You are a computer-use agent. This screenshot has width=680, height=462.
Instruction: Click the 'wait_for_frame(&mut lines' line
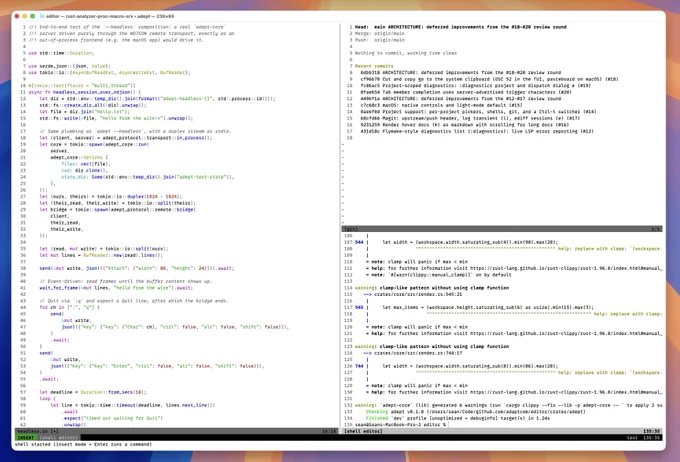tap(116, 288)
